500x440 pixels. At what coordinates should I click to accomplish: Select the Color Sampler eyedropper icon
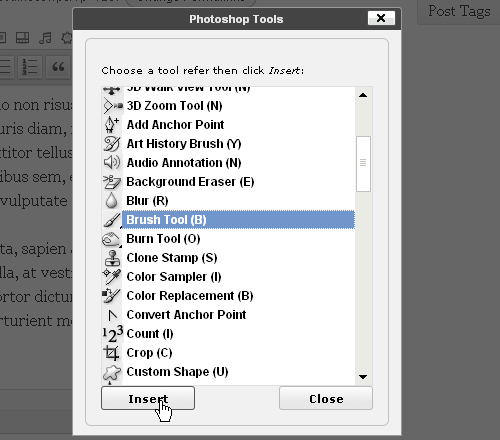click(112, 277)
